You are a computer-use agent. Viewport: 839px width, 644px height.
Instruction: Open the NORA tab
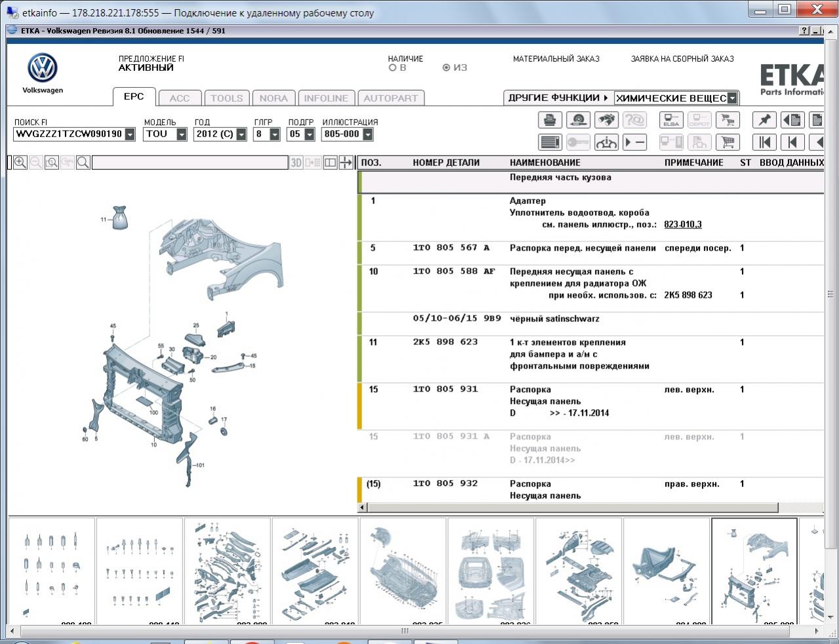point(274,98)
